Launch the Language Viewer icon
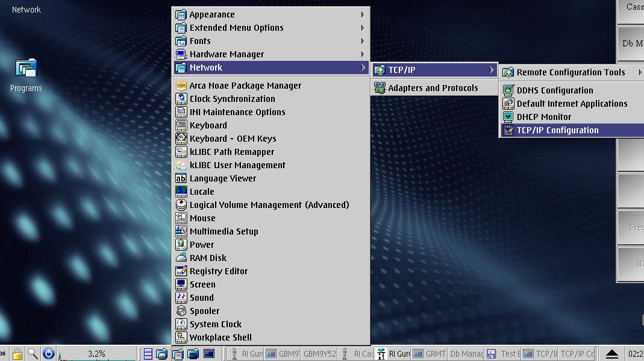This screenshot has height=361, width=644. [181, 178]
